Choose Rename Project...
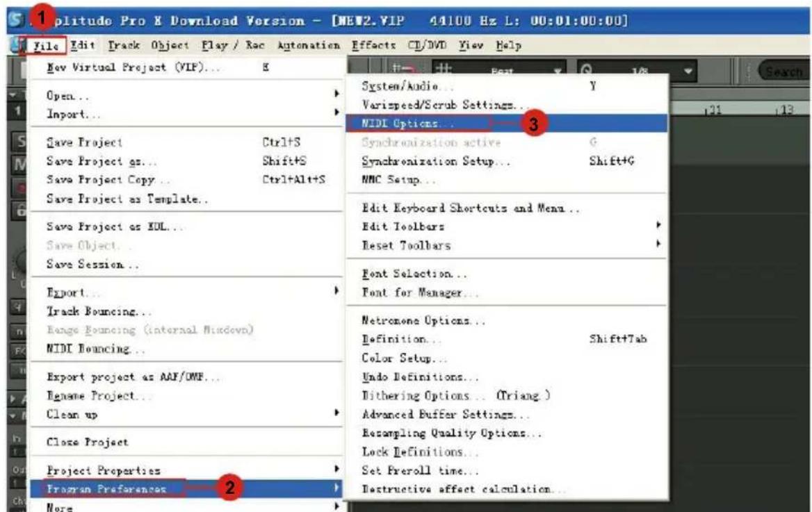The height and width of the screenshot is (512, 812). coord(186,395)
